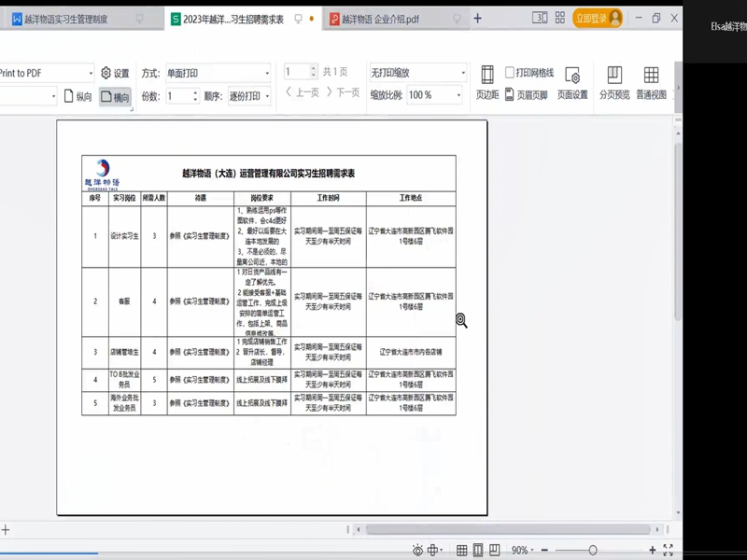Click the 工作地点 column header in preview
747x560 pixels.
pos(411,198)
